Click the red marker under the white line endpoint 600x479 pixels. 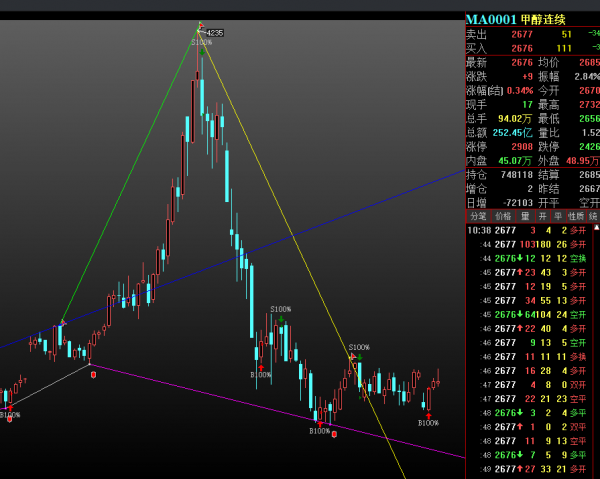click(94, 374)
